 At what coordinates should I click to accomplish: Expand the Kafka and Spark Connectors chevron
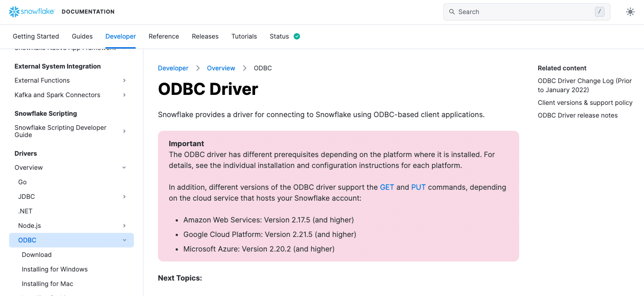124,95
